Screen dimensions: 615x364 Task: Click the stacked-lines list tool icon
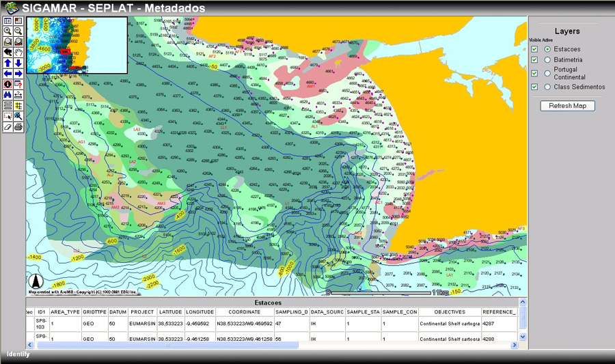click(x=8, y=105)
